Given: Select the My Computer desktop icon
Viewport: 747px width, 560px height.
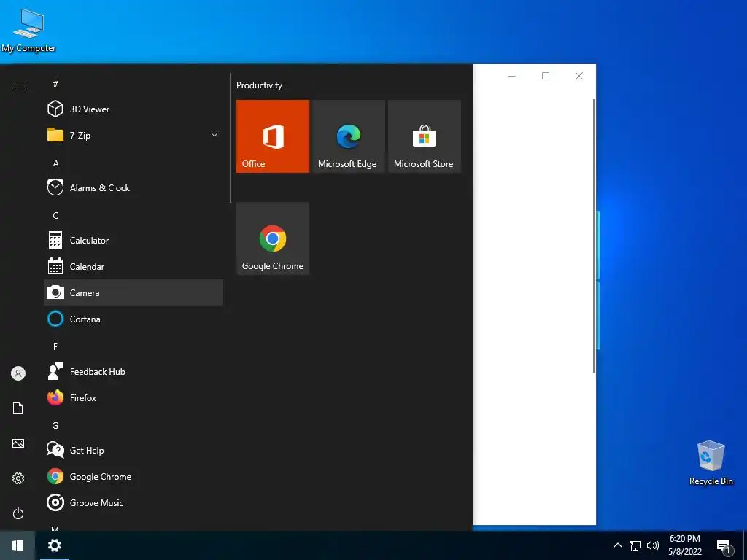Looking at the screenshot, I should click(x=28, y=31).
